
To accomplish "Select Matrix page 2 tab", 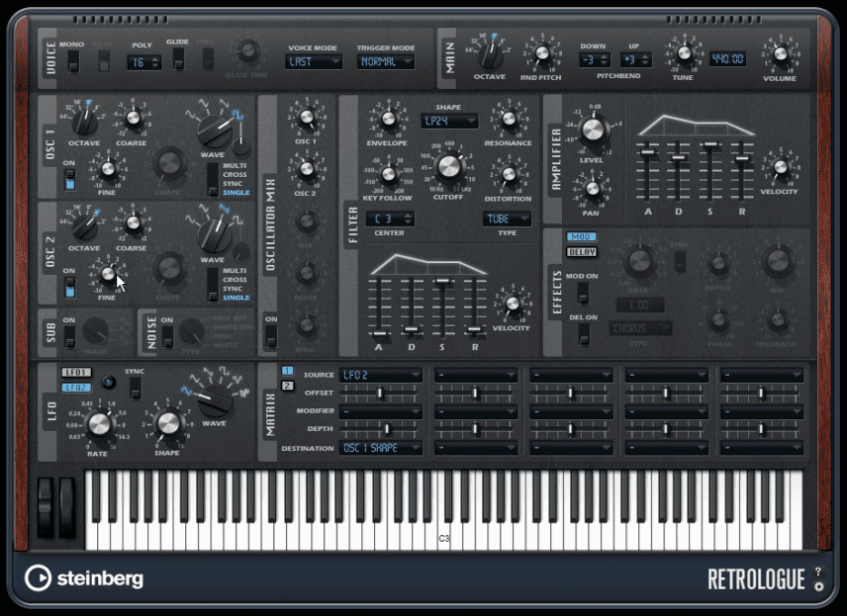I will pyautogui.click(x=287, y=386).
